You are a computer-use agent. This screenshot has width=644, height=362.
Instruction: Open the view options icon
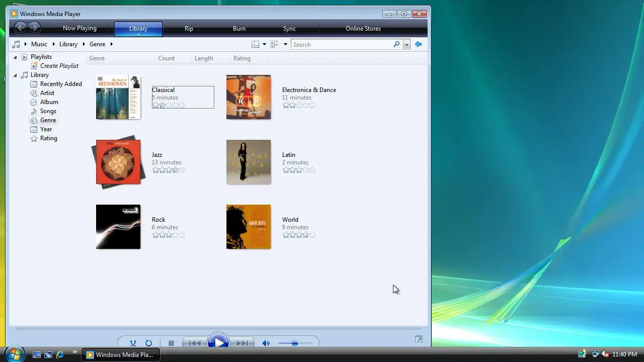click(x=275, y=44)
